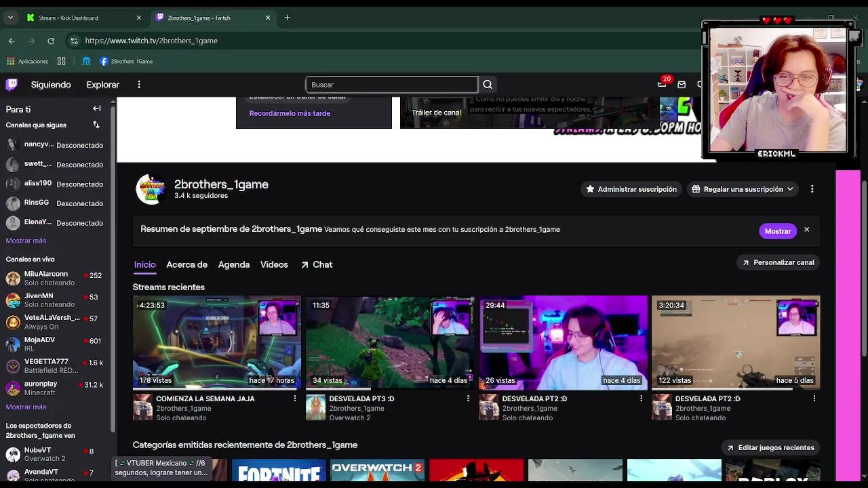Screen dimensions: 868x488
Task: Open the Agenda tab
Action: click(234, 264)
